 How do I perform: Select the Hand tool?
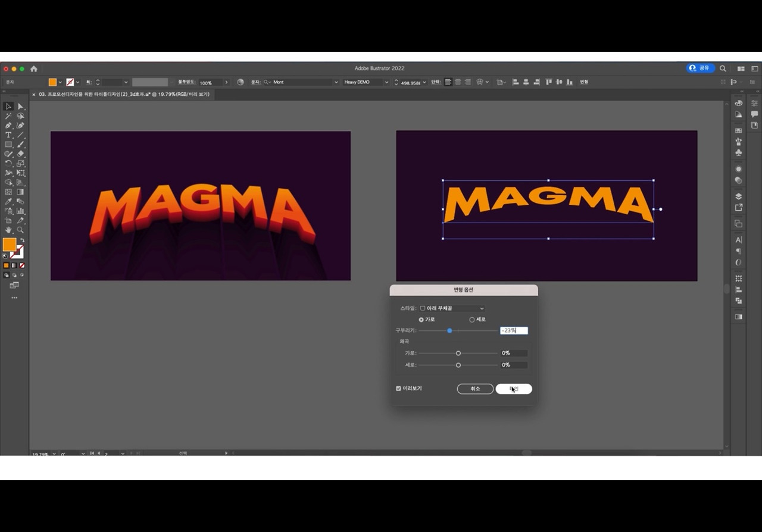pyautogui.click(x=8, y=230)
